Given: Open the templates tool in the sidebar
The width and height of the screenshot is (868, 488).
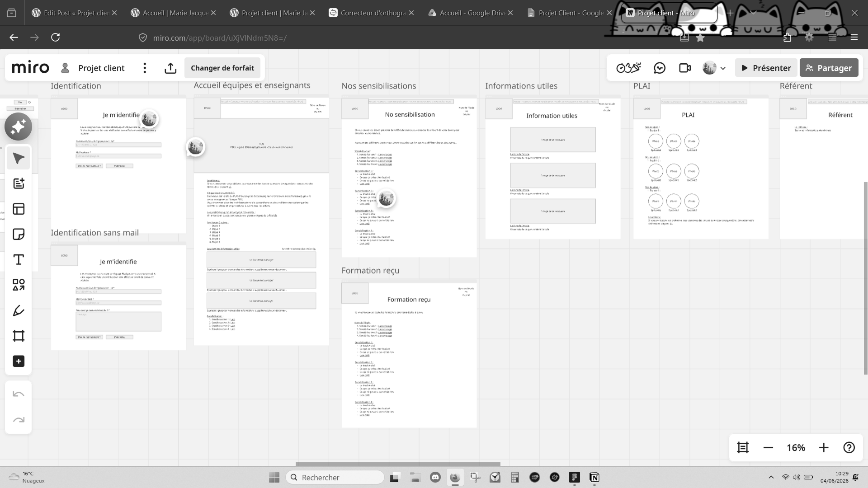Looking at the screenshot, I should pyautogui.click(x=19, y=209).
